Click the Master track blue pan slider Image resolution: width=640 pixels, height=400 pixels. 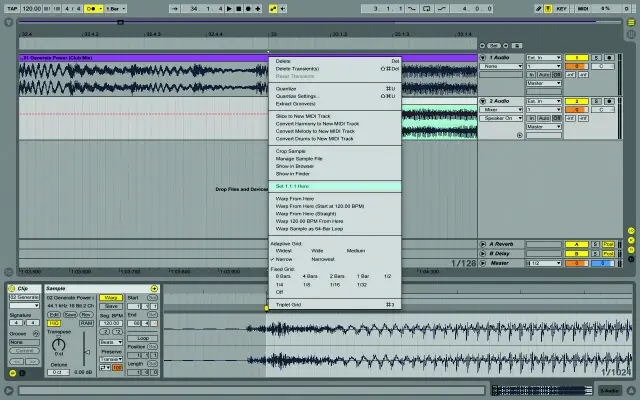click(x=603, y=263)
